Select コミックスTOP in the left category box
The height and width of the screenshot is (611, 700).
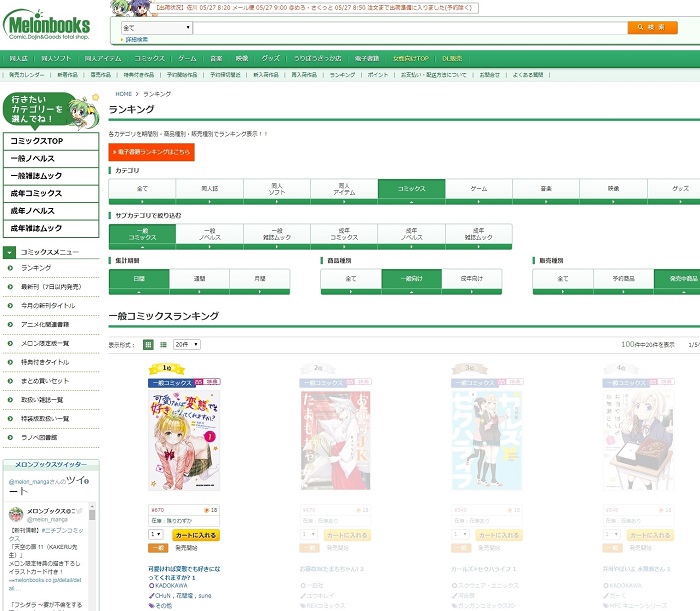pos(51,141)
